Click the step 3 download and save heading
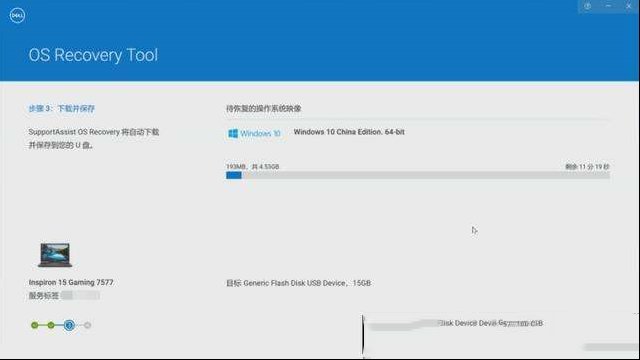 [62, 109]
